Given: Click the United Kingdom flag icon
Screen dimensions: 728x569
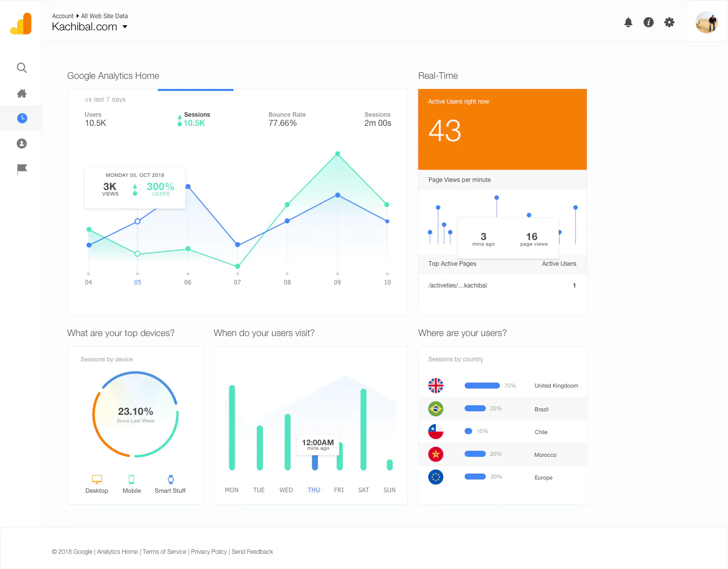Looking at the screenshot, I should (x=436, y=386).
